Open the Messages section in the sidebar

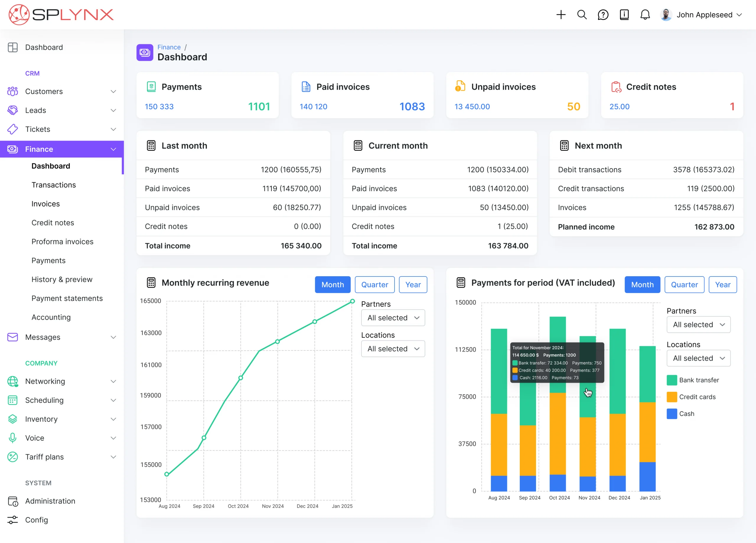click(43, 337)
